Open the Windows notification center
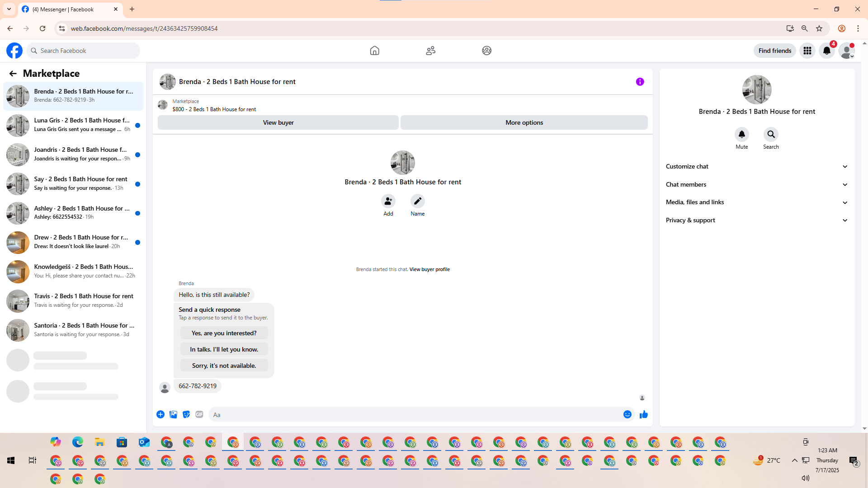The image size is (868, 488). (x=854, y=460)
